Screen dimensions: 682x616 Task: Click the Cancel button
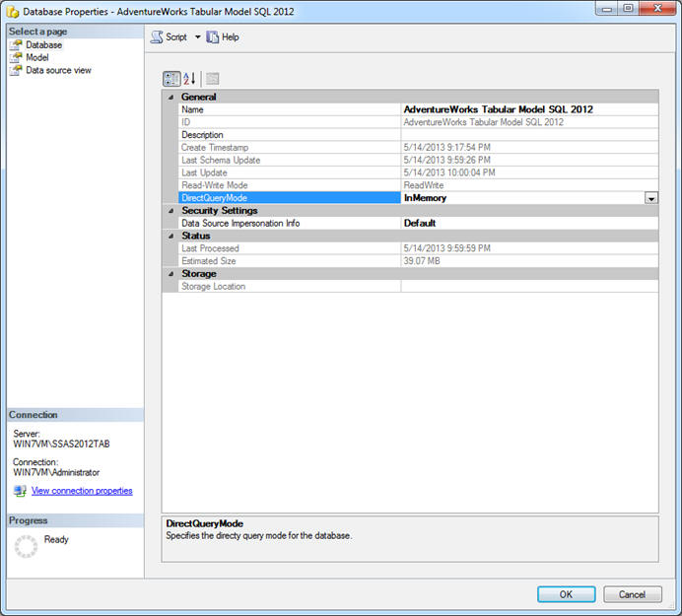click(x=633, y=594)
